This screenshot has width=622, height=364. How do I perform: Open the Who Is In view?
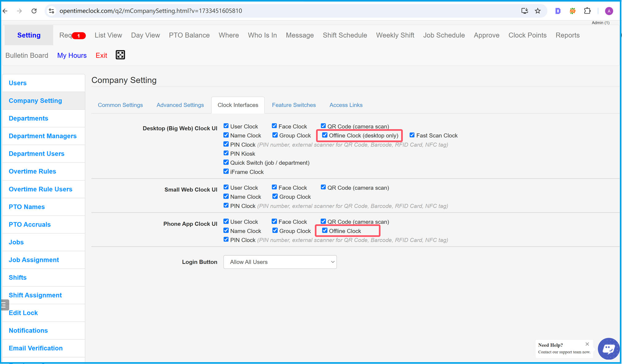coord(262,35)
